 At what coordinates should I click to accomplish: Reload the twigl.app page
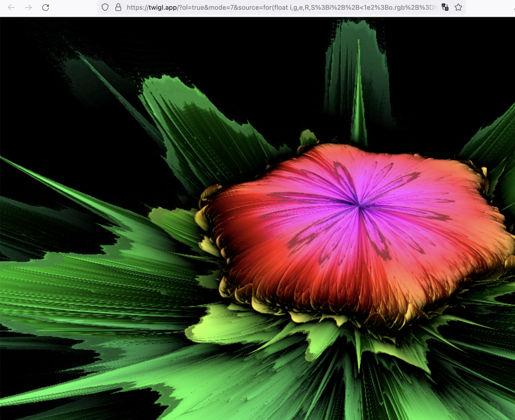46,7
